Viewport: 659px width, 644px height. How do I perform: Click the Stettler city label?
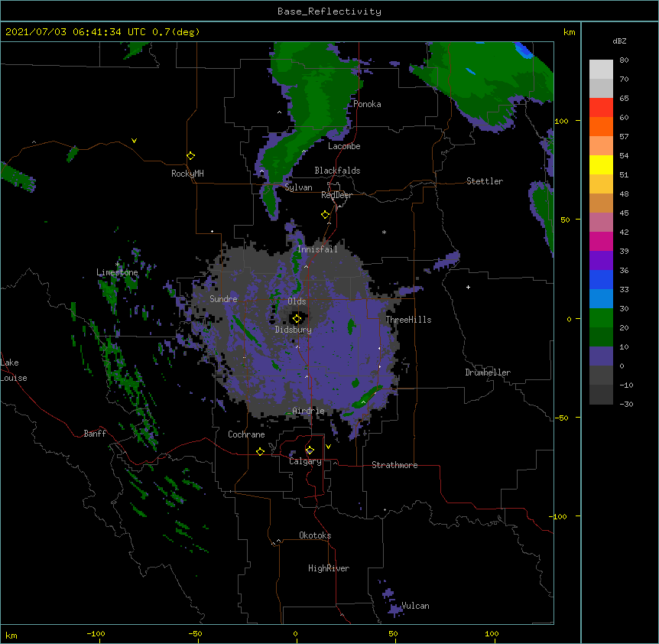tap(485, 181)
